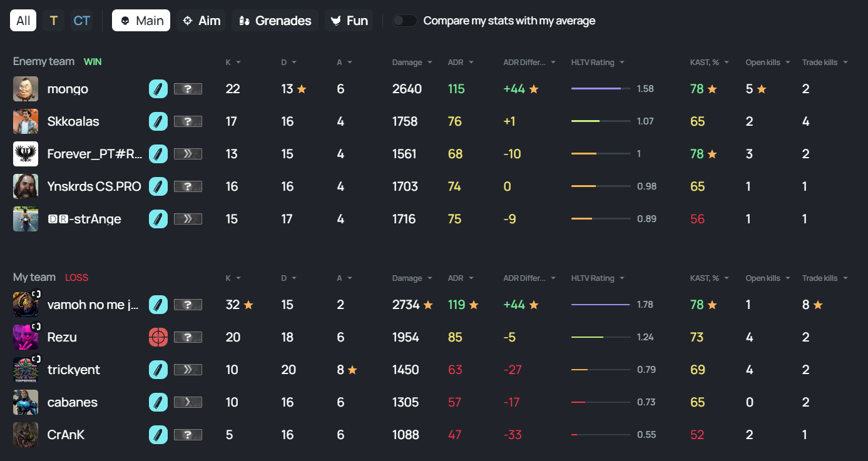
Task: Sort enemy team by Damage column
Action: coord(412,63)
